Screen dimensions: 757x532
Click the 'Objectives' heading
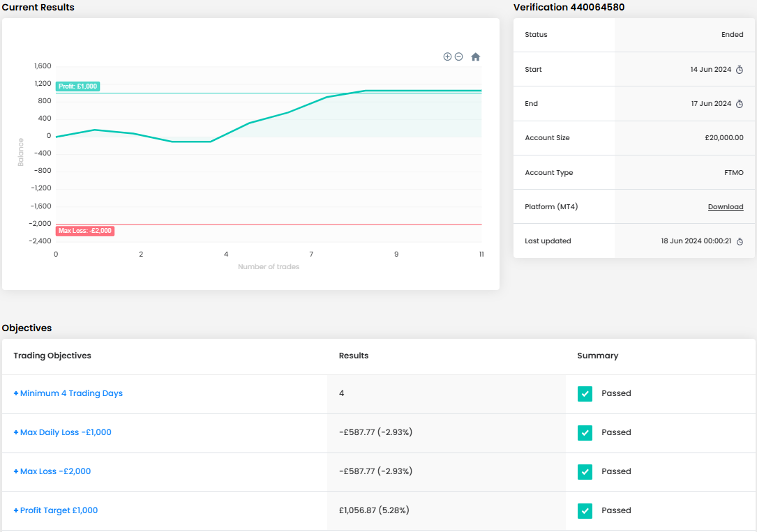pos(27,328)
